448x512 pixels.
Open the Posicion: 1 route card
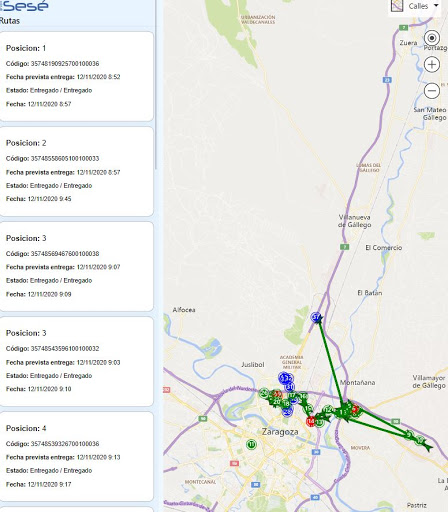pos(76,76)
